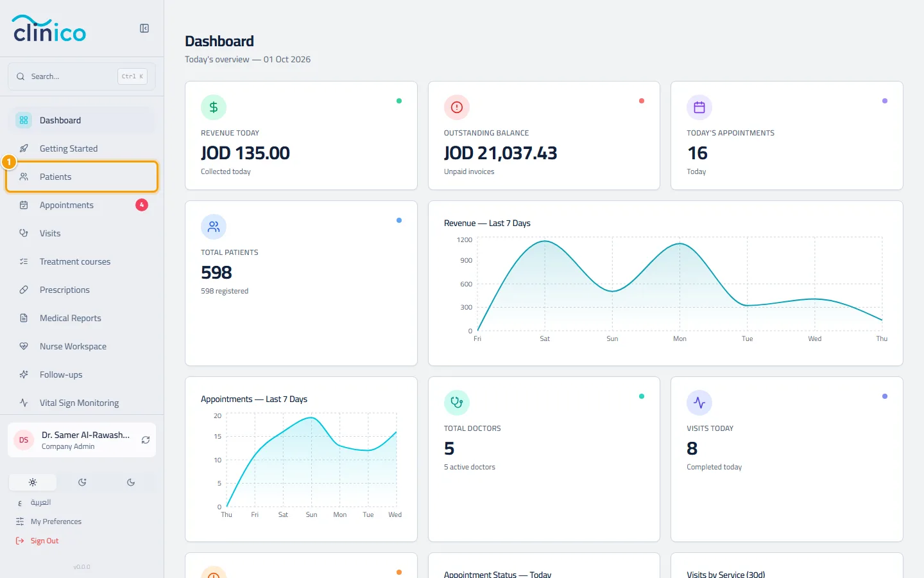Select the light theme sun toggle
The image size is (924, 578).
click(x=33, y=482)
